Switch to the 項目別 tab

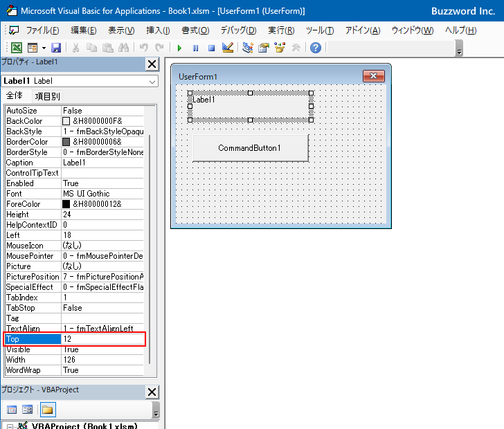pos(47,96)
